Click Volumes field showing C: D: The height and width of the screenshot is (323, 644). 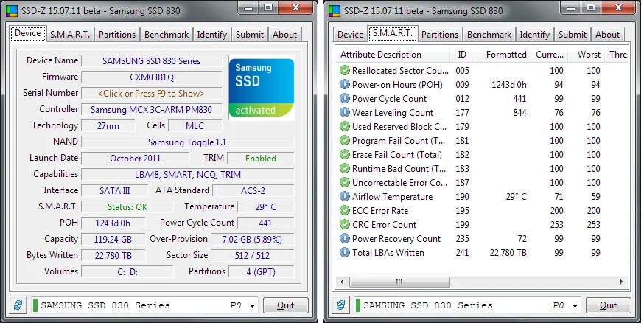(x=127, y=272)
